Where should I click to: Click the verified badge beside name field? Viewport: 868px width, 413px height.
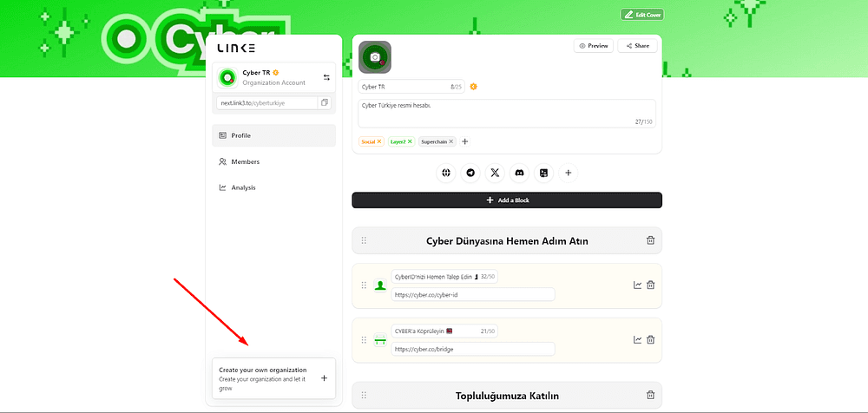[x=474, y=87]
